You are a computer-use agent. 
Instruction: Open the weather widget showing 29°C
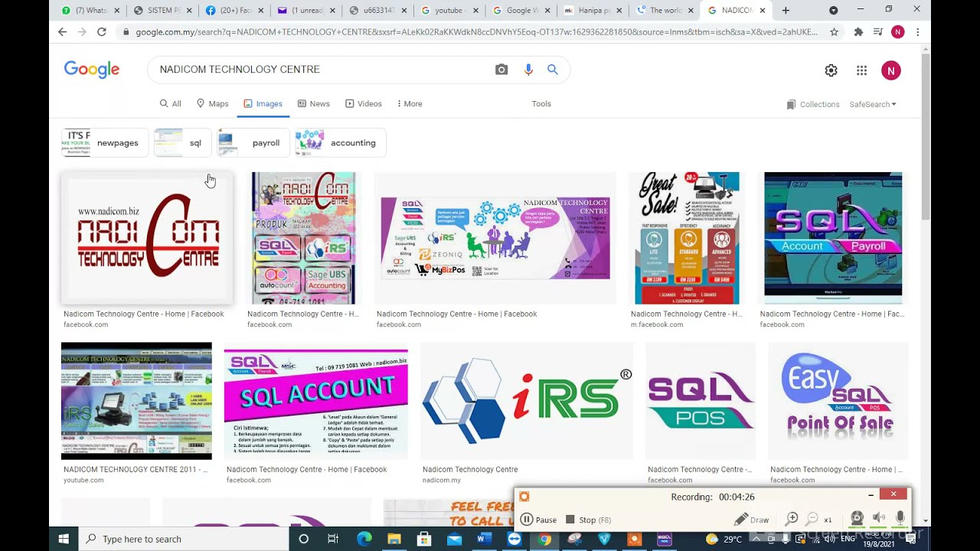pos(724,539)
